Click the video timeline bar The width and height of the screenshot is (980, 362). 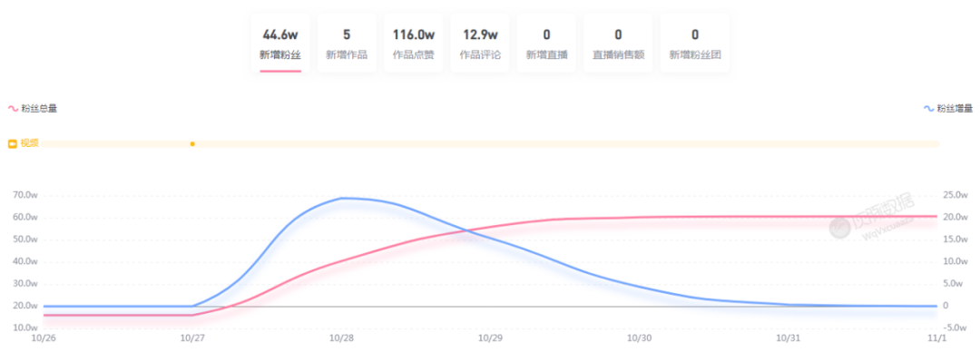(491, 143)
